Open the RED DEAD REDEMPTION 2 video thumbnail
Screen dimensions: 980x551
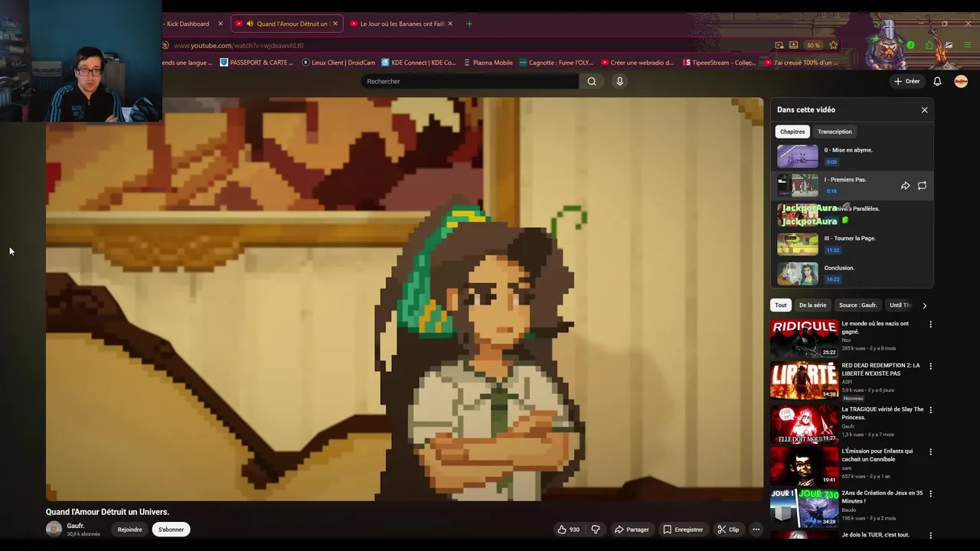pyautogui.click(x=804, y=380)
